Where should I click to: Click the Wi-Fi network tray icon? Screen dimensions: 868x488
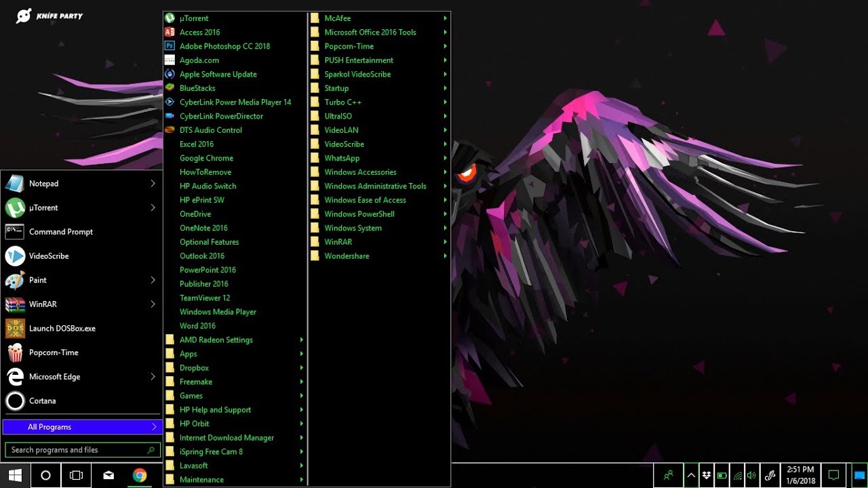point(737,475)
